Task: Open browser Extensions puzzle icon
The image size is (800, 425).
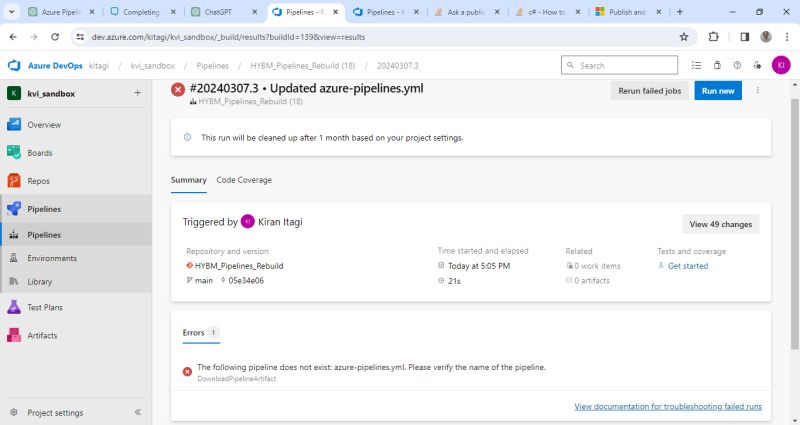Action: click(713, 37)
